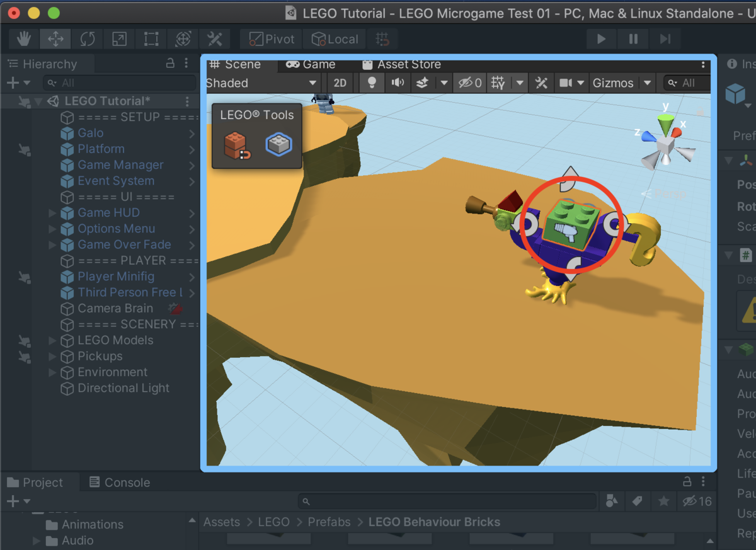Expand the Game HUD object
The height and width of the screenshot is (550, 756).
[x=52, y=213]
